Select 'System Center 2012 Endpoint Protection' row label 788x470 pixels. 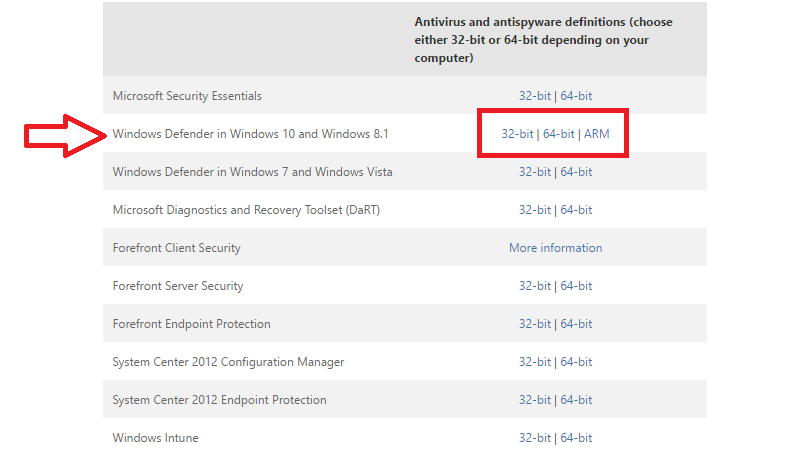(220, 400)
